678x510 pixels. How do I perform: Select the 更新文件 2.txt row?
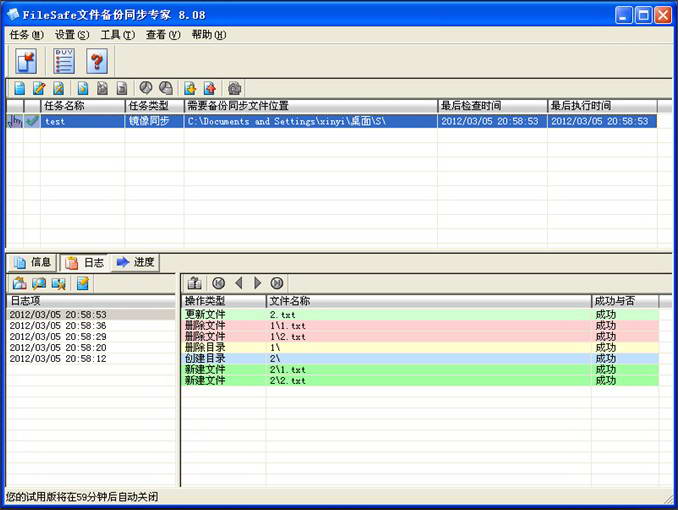(x=420, y=314)
